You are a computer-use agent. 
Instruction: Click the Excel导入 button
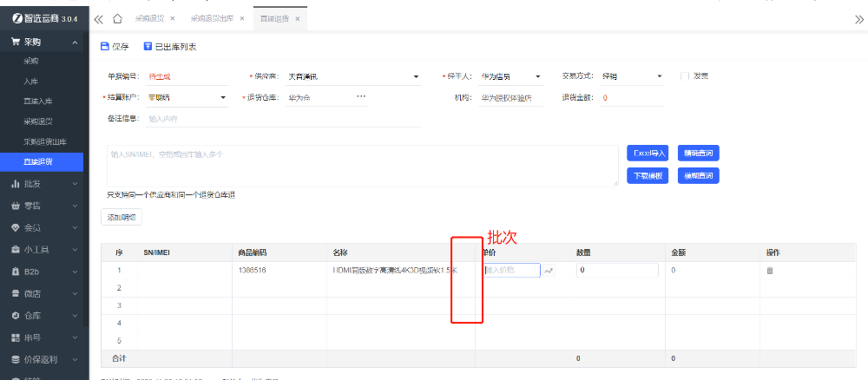647,154
